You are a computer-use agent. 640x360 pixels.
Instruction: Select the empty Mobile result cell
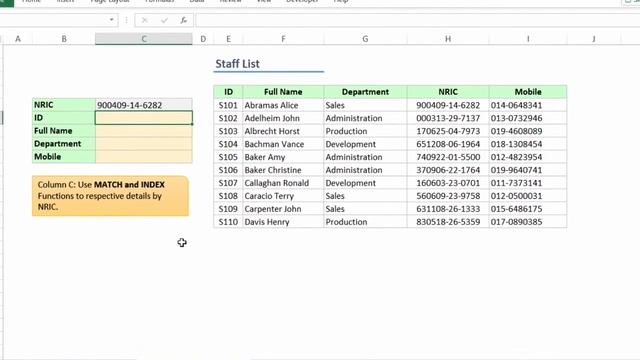click(144, 157)
